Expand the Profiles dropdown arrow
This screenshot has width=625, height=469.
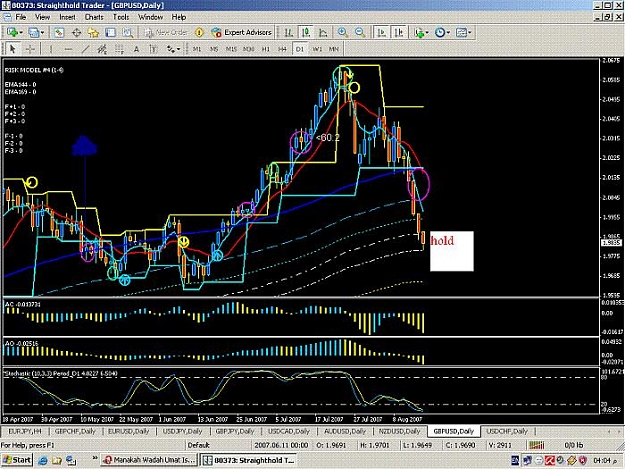pyautogui.click(x=42, y=33)
